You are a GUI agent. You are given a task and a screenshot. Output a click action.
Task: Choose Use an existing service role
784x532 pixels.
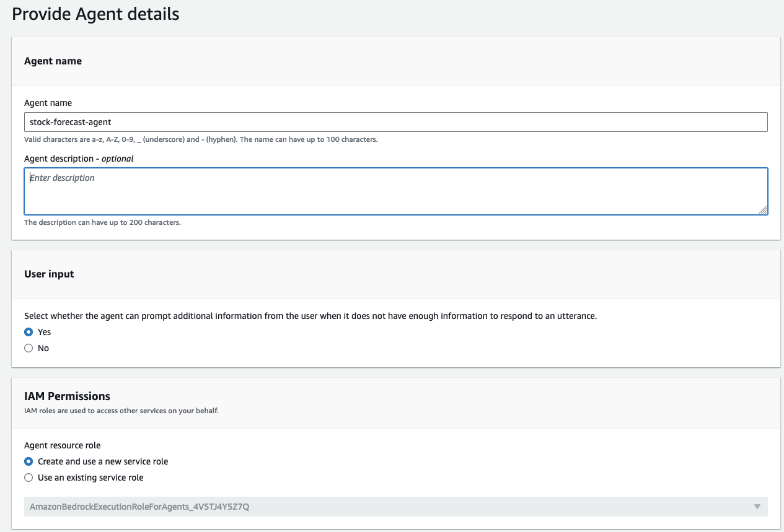(x=28, y=477)
